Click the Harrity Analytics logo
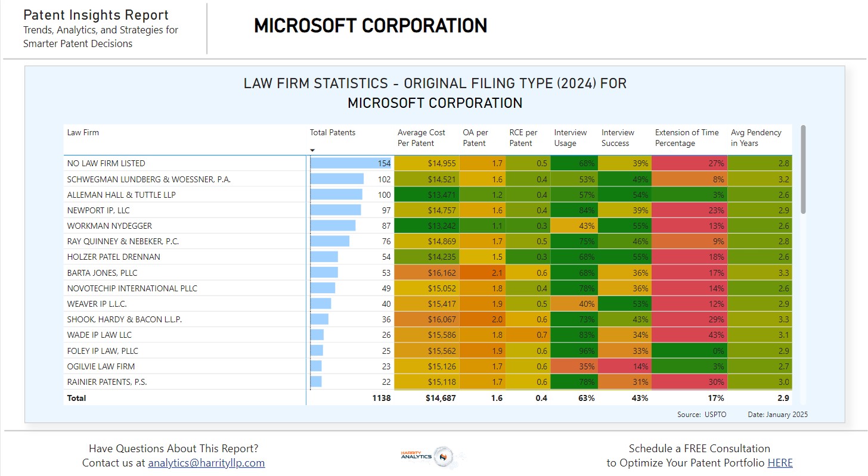The image size is (868, 476). [x=432, y=456]
